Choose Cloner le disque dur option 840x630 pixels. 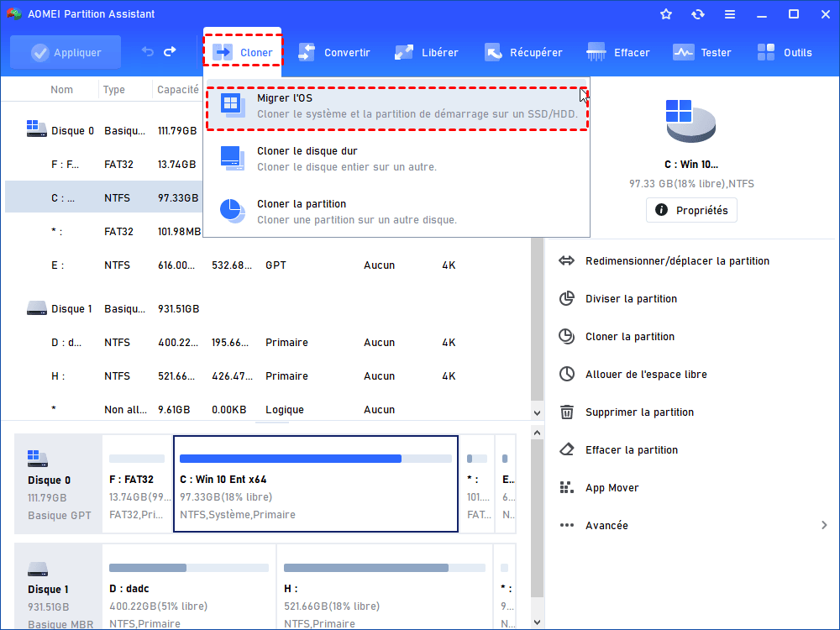click(x=397, y=159)
